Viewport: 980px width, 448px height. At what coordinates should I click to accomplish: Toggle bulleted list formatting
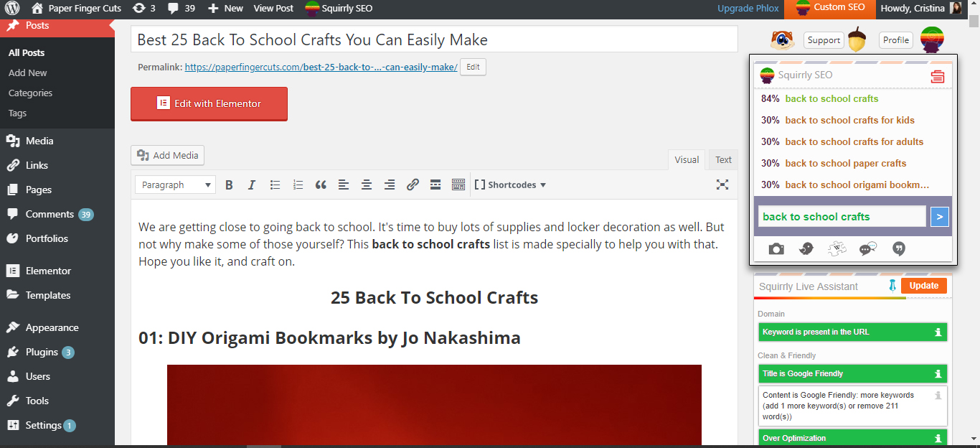pos(275,185)
